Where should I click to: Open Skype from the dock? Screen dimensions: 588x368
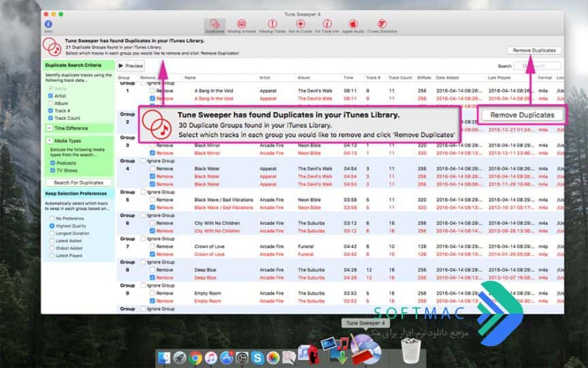coord(258,358)
